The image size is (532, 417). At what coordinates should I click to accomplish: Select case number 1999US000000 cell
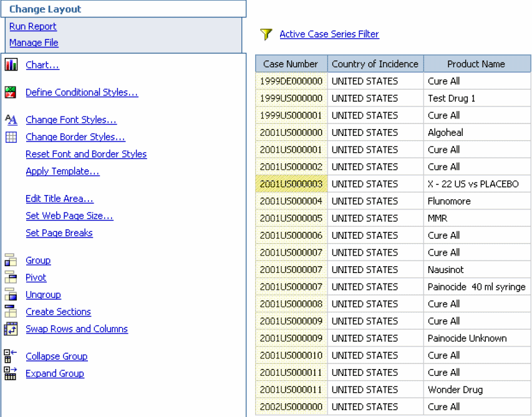[291, 98]
